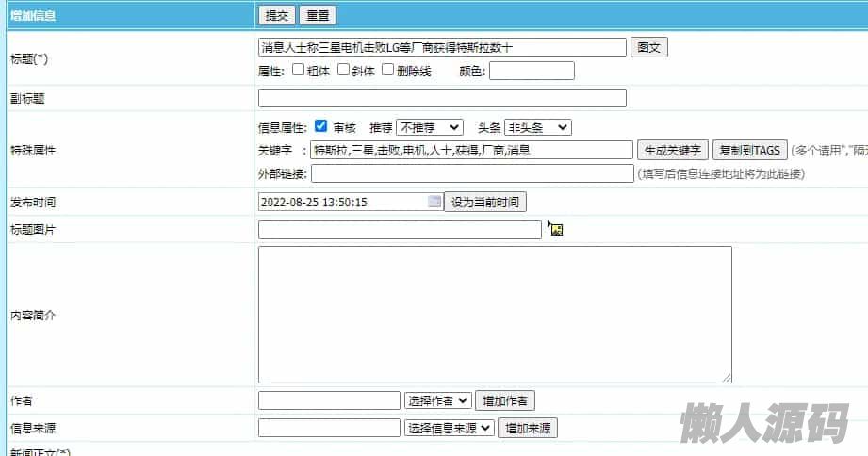Click the 增加来源 button
This screenshot has height=456, width=868.
pyautogui.click(x=528, y=428)
